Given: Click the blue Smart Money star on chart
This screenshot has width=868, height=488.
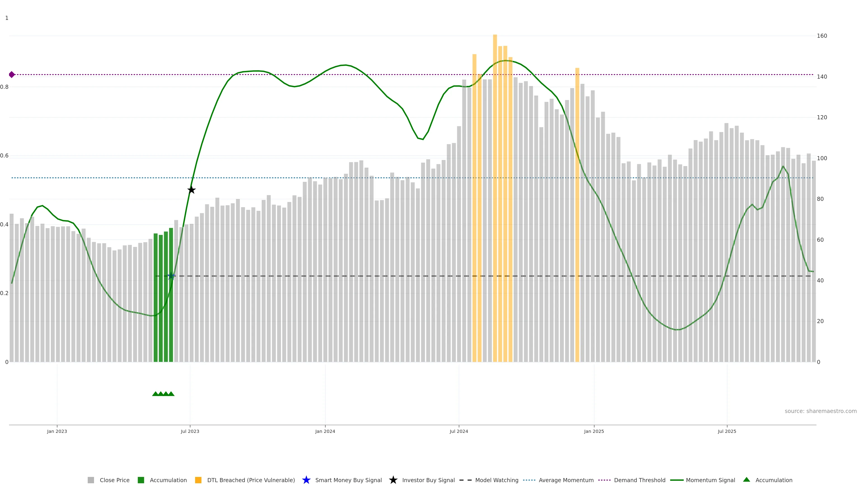Looking at the screenshot, I should (171, 276).
